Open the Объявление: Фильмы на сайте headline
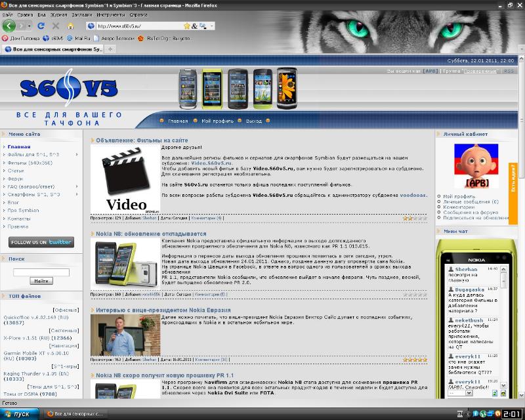Screen dimensions: 525x420 142,140
